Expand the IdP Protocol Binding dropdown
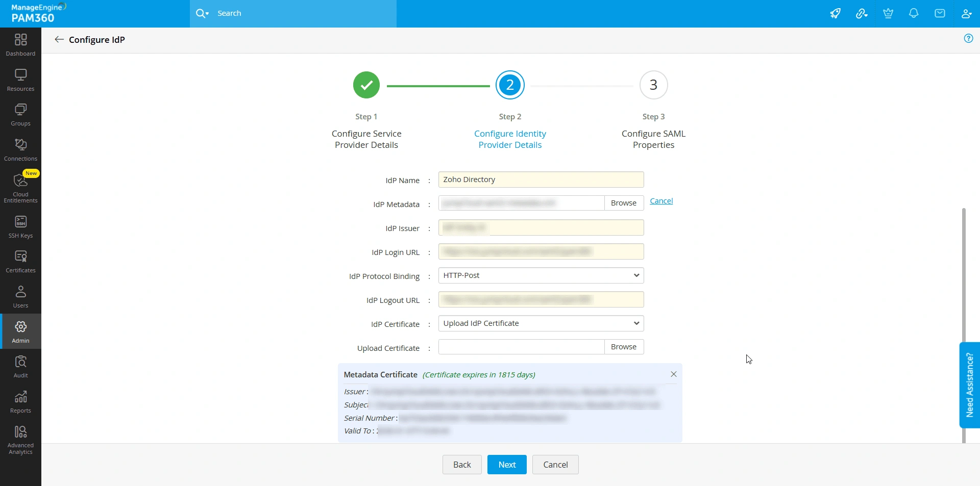Screen dimensions: 980x486 [x=541, y=275]
